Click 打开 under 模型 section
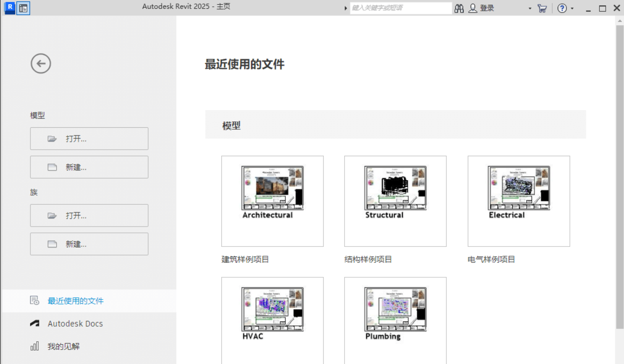This screenshot has height=364, width=624. (89, 138)
